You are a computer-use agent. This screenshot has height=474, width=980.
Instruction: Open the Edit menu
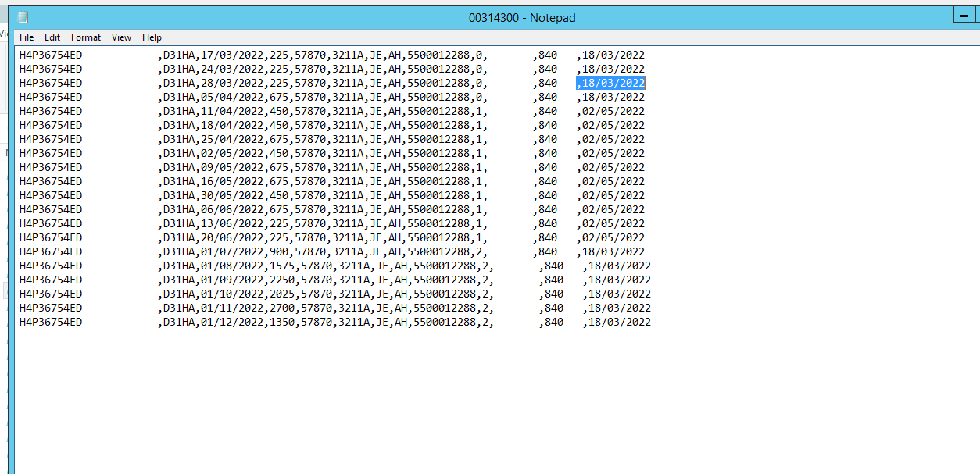coord(52,37)
